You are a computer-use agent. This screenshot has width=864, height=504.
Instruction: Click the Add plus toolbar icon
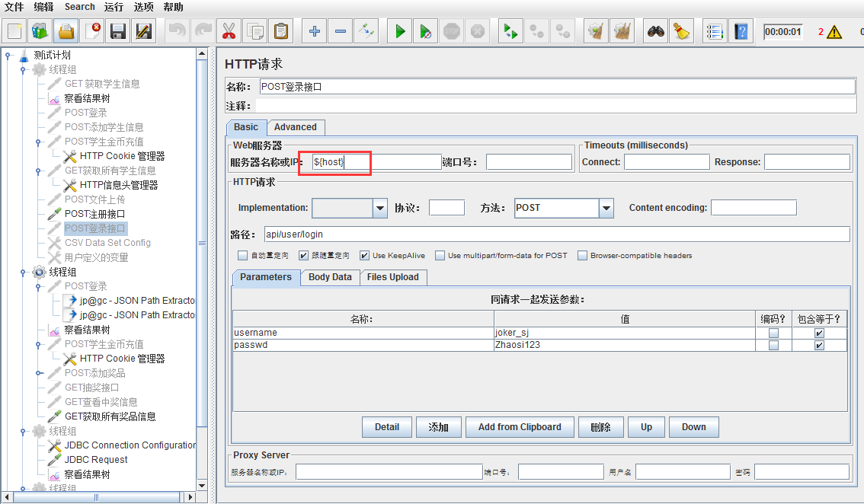pos(314,31)
